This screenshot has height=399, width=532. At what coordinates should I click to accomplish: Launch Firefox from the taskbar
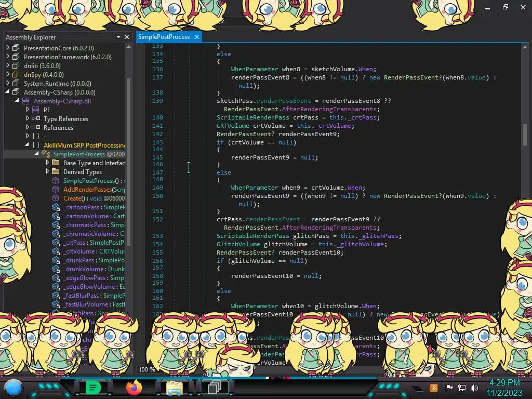tap(134, 388)
